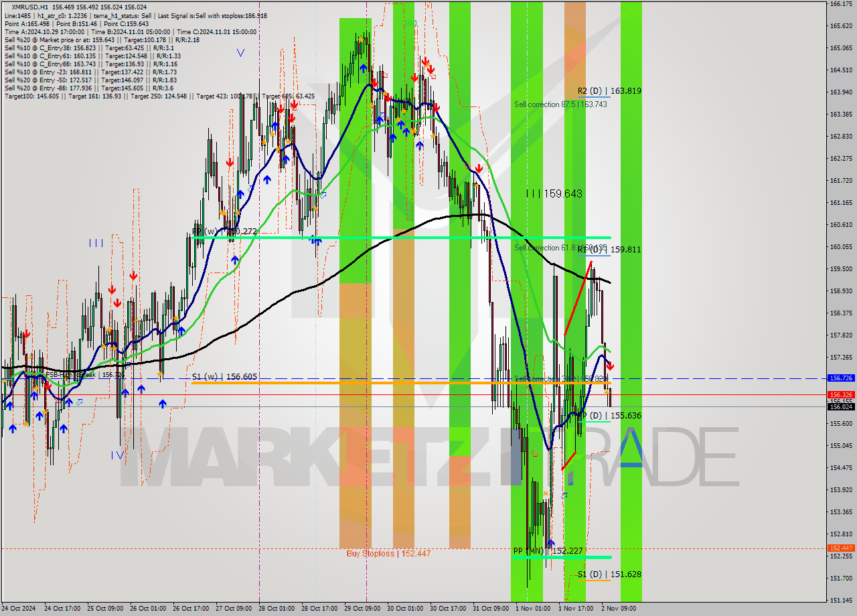
Task: Click the 'S1 (D) | 151.628' pivot label
Action: click(609, 574)
